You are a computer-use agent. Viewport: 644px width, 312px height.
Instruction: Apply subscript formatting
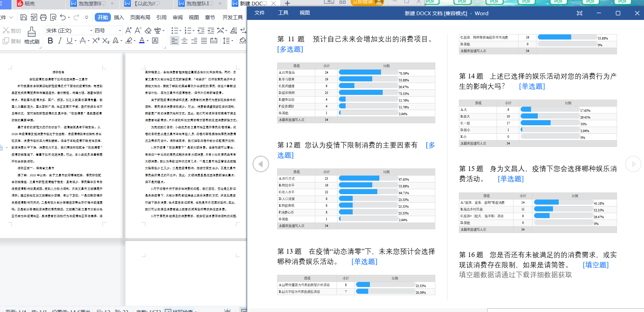[x=105, y=41]
